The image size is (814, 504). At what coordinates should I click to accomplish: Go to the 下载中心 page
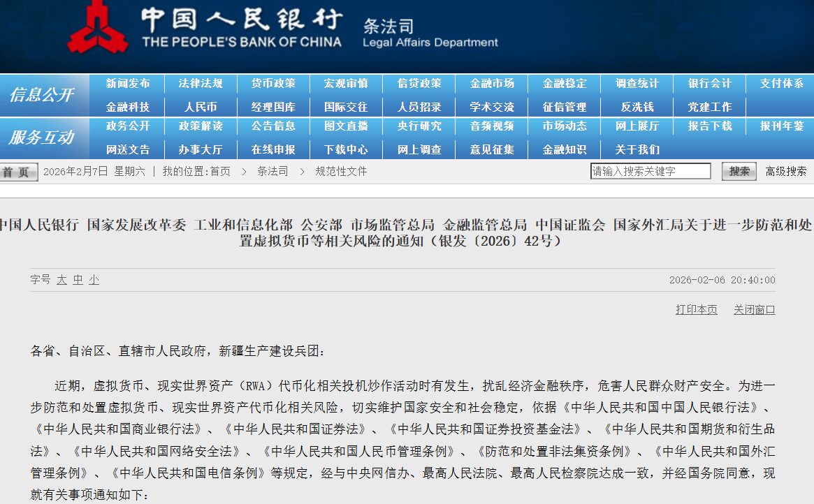(x=346, y=150)
